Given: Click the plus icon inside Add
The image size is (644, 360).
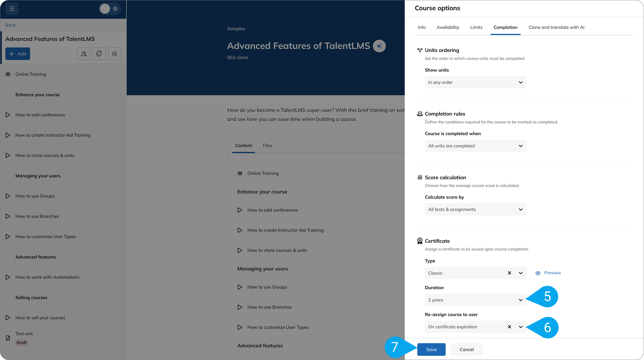Looking at the screenshot, I should point(11,54).
